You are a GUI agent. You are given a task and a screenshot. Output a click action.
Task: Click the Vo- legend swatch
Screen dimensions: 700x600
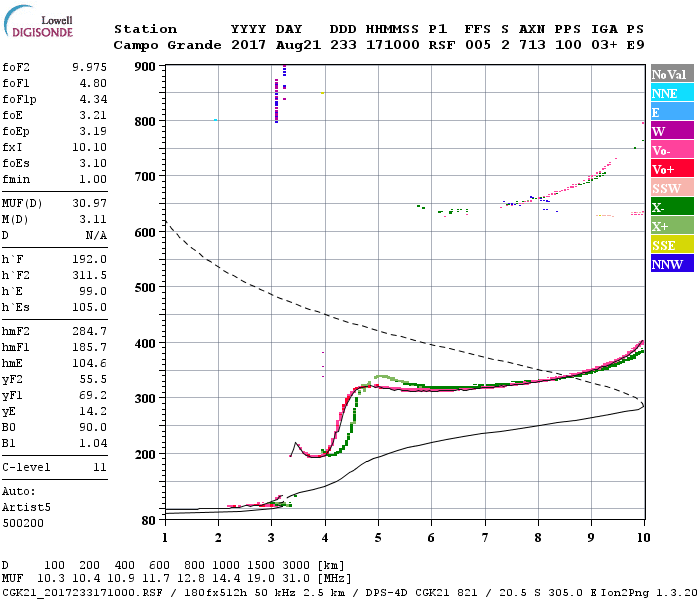672,150
